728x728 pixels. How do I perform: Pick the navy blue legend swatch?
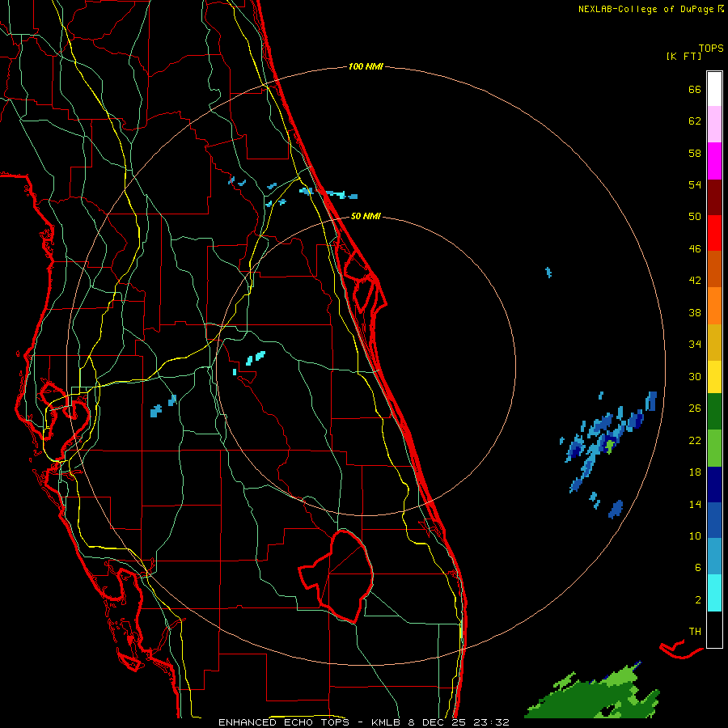(x=714, y=485)
